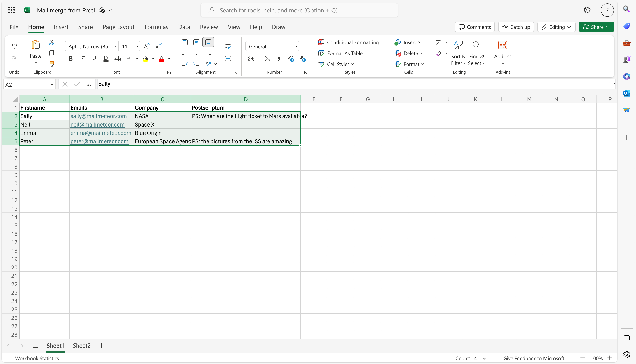
Task: Click Workbook Statistics in status bar
Action: (x=37, y=358)
